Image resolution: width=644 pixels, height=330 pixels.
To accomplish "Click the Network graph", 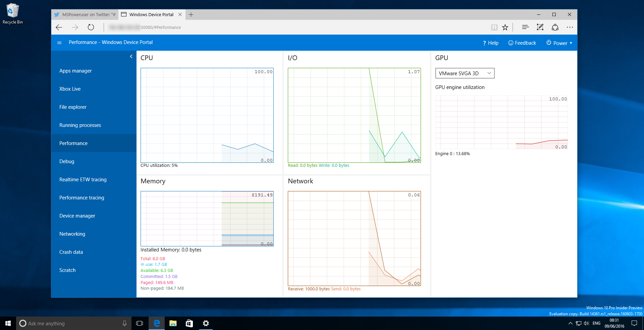I will click(354, 239).
